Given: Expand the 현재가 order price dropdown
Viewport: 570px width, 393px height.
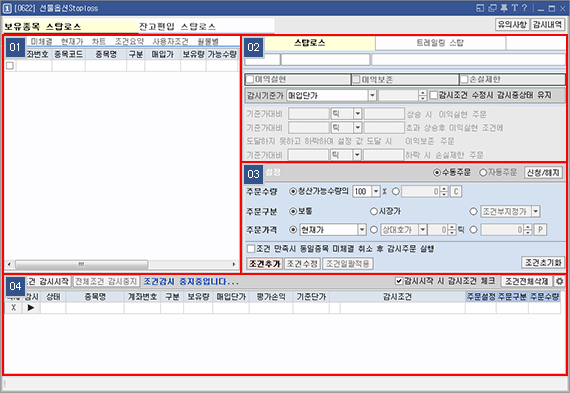Looking at the screenshot, I should click(362, 230).
